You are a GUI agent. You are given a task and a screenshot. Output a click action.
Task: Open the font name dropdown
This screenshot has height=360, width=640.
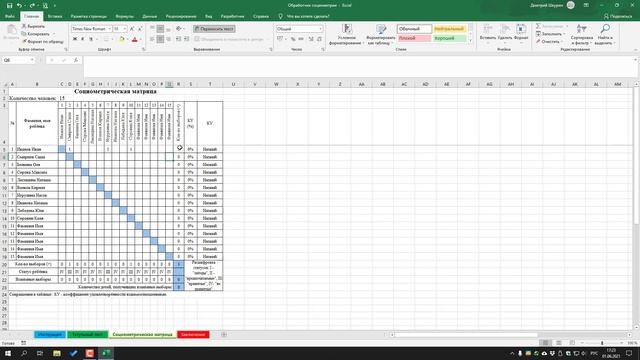pyautogui.click(x=109, y=29)
